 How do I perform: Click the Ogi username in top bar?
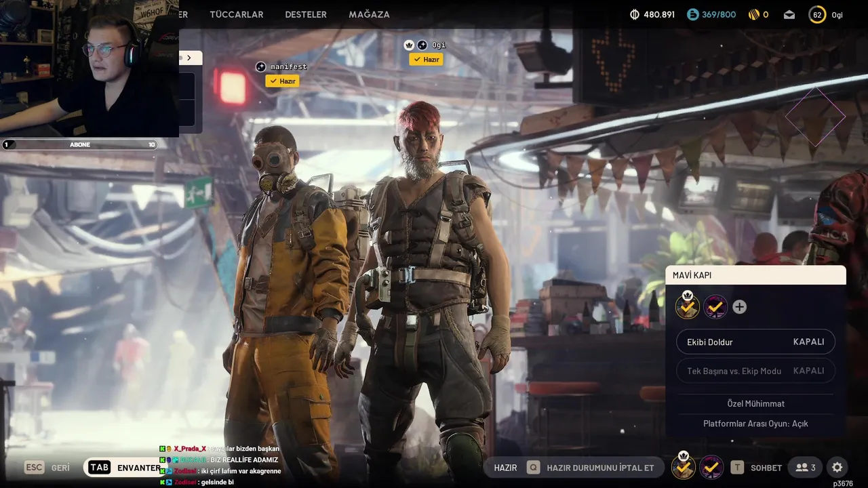(837, 15)
